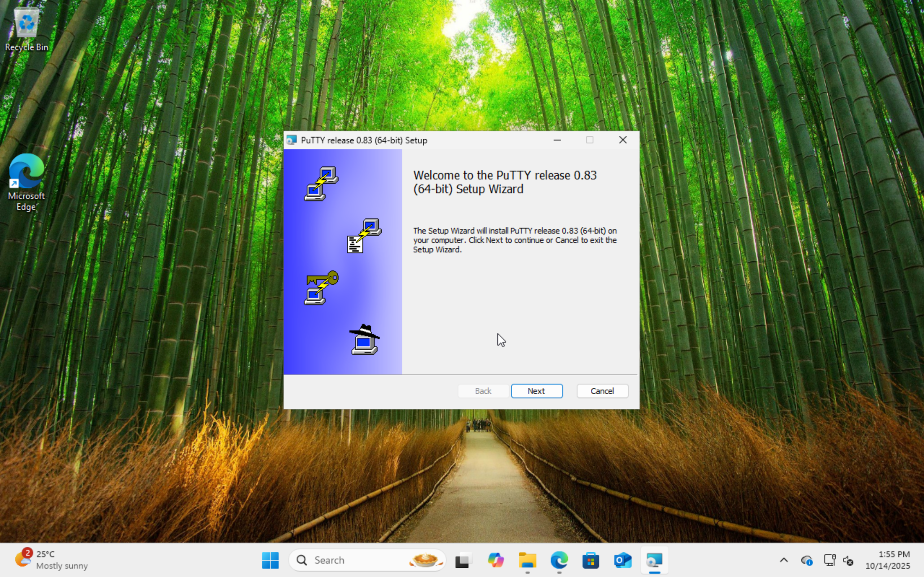Launch Copilot from the taskbar
The width and height of the screenshot is (924, 577).
tap(495, 560)
